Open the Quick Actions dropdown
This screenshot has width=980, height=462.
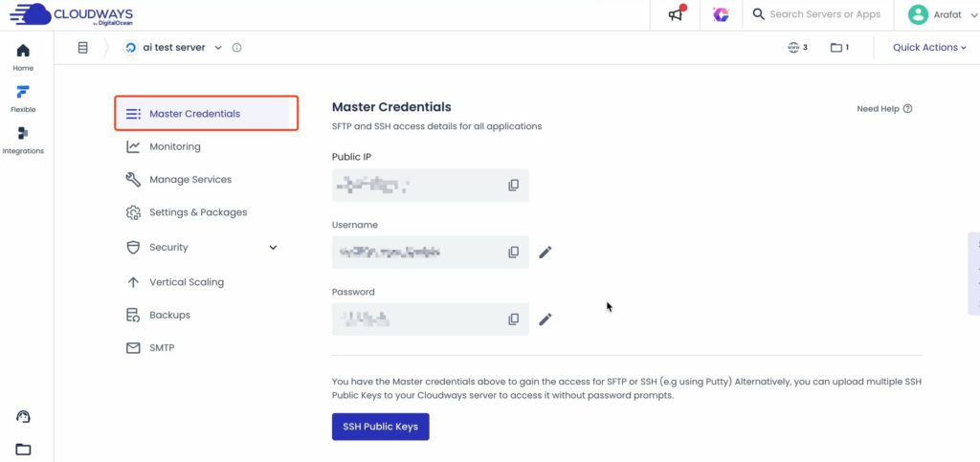(x=929, y=48)
